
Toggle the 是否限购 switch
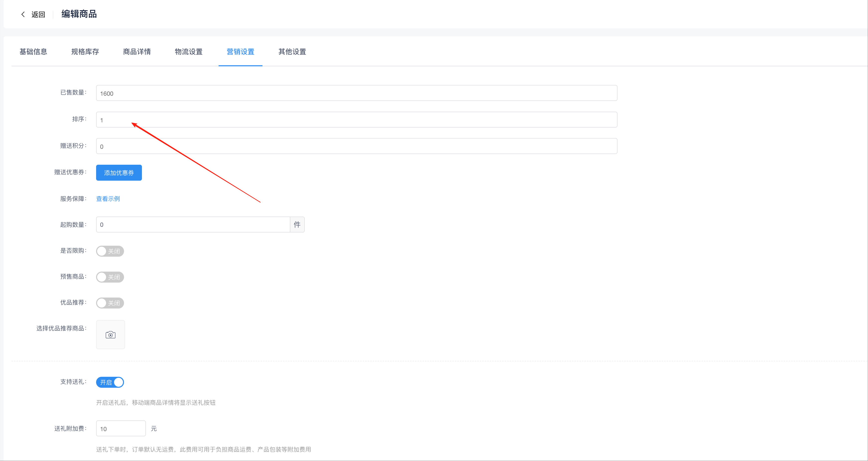tap(110, 251)
